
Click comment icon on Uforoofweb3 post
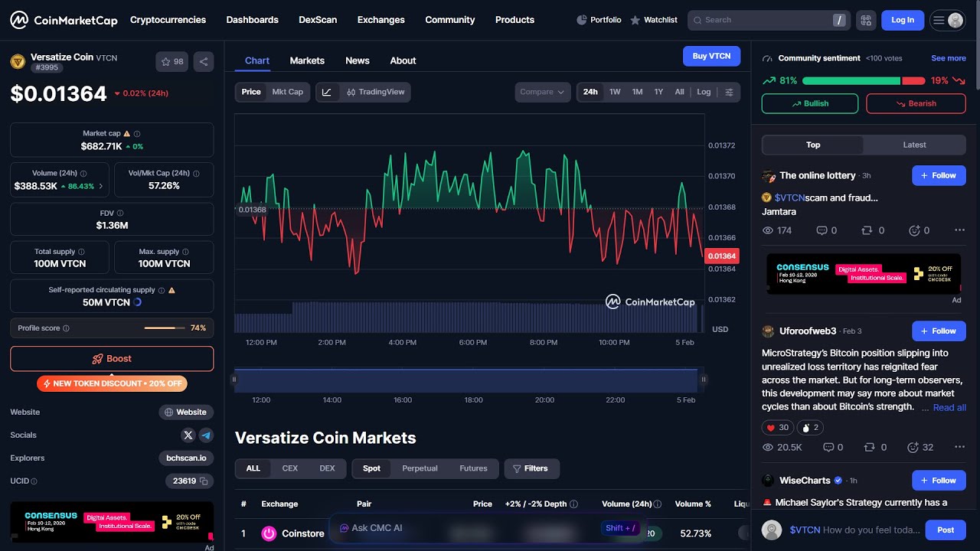point(828,448)
